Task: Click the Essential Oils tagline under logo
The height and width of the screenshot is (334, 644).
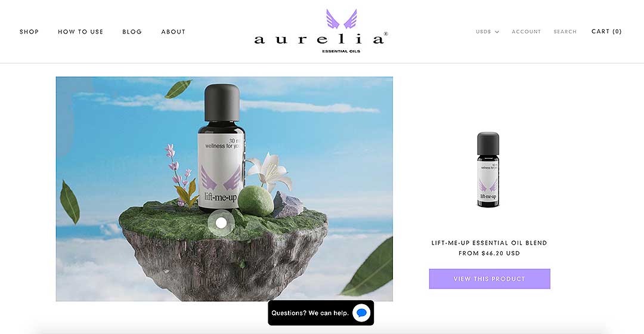Action: pos(341,51)
